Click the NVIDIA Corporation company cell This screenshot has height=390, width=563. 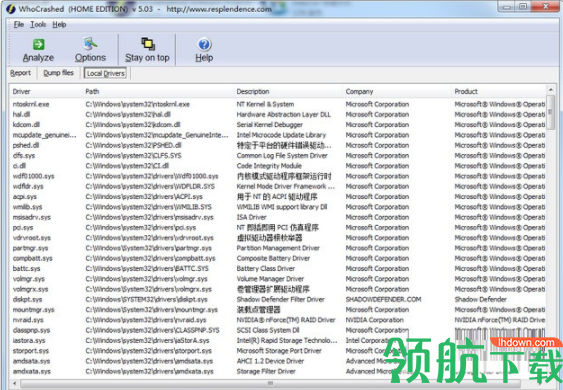tap(374, 320)
